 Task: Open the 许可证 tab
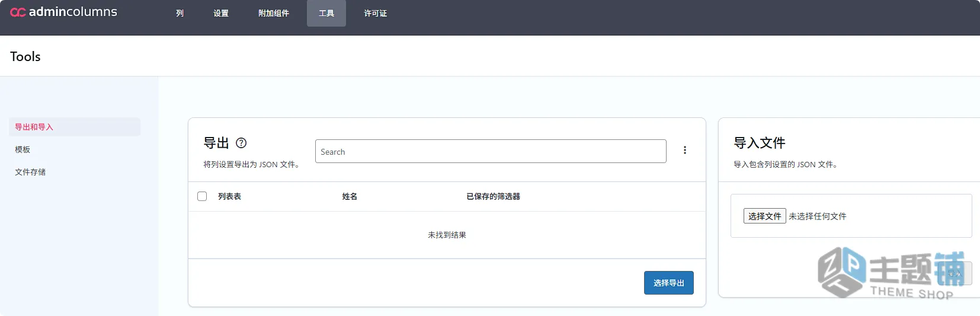click(x=375, y=13)
